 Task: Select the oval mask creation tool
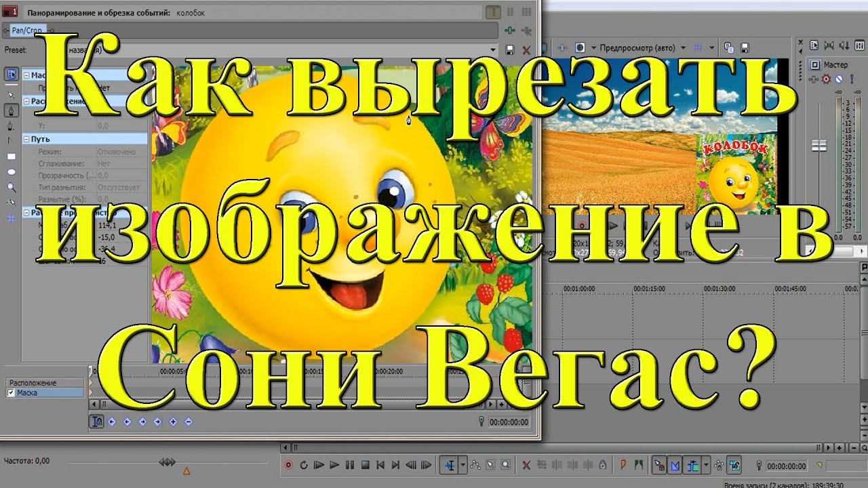coord(12,172)
